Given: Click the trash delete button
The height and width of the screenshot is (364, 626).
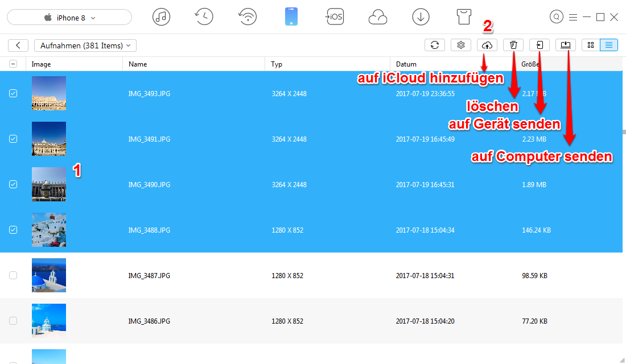Looking at the screenshot, I should point(513,45).
